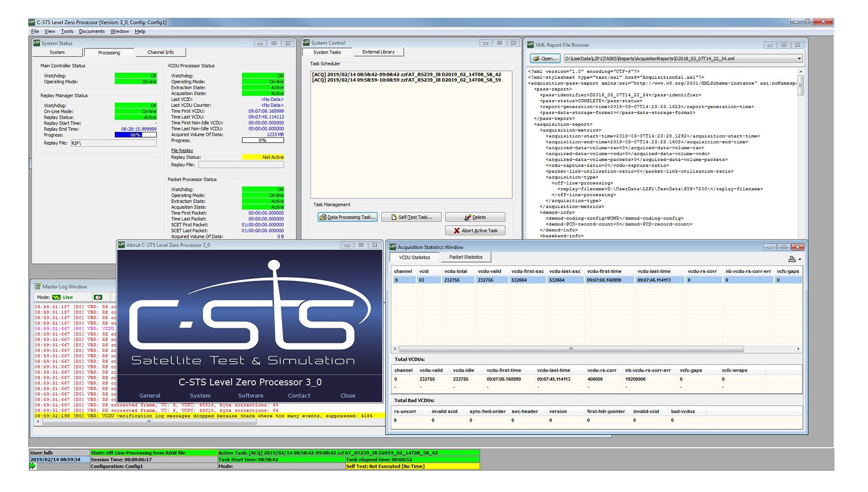Click the vcdu-first-time column header in top table

coord(604,271)
